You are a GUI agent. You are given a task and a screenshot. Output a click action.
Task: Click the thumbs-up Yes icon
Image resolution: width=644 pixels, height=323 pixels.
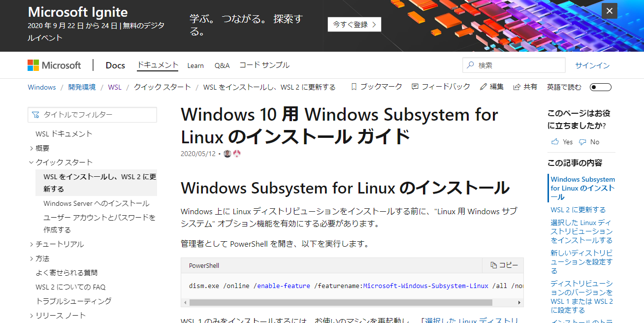click(x=555, y=142)
